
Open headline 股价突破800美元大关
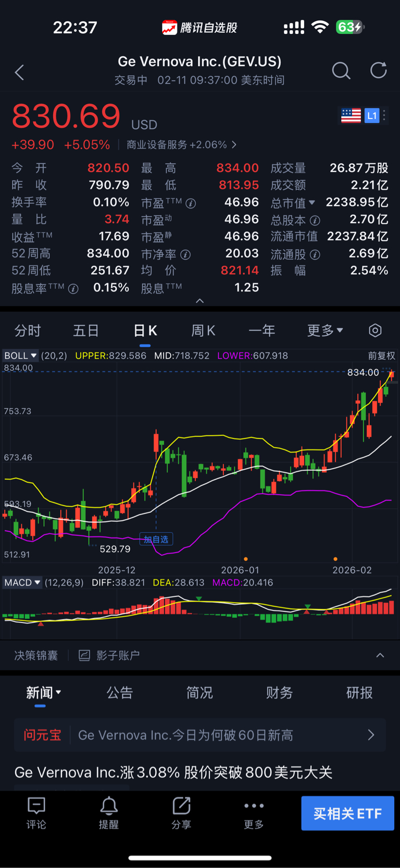click(x=173, y=772)
